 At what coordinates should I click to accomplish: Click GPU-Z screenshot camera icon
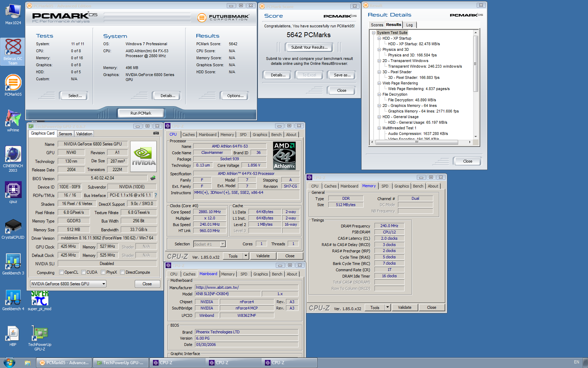pos(156,133)
